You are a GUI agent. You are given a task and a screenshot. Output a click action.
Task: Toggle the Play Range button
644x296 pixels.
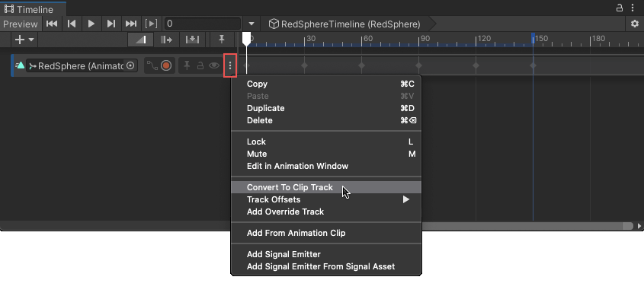[x=152, y=24]
